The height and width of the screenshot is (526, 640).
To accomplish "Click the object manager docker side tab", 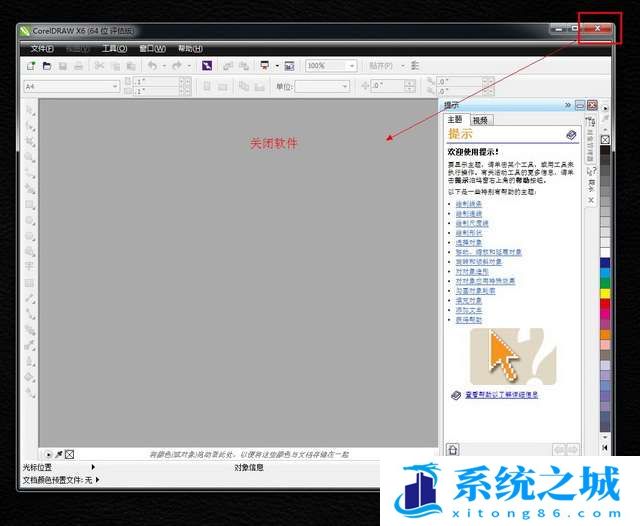I will pyautogui.click(x=590, y=141).
